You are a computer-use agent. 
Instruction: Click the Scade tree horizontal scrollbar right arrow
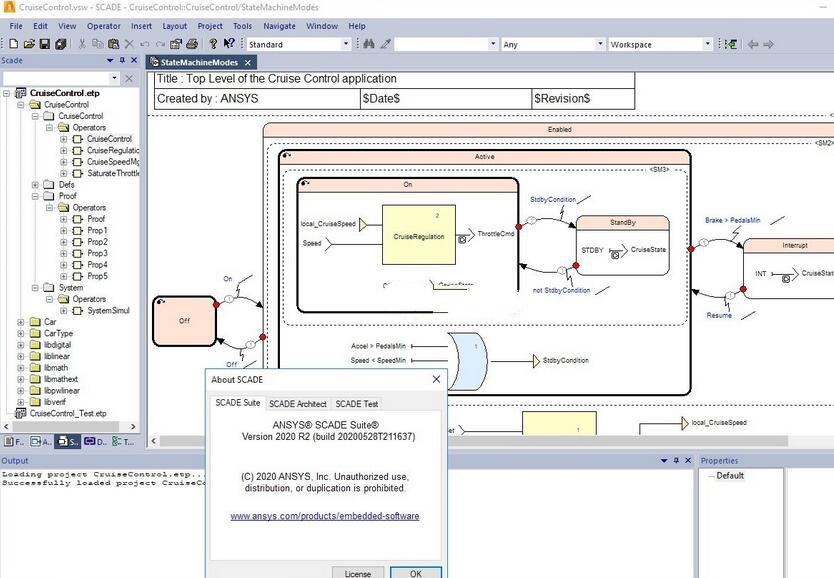pyautogui.click(x=133, y=426)
